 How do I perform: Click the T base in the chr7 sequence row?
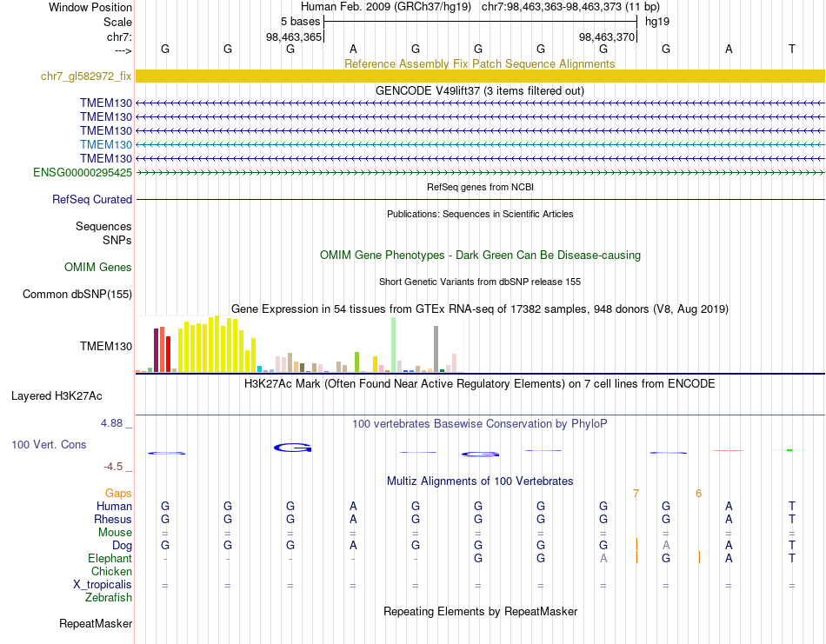(x=791, y=49)
